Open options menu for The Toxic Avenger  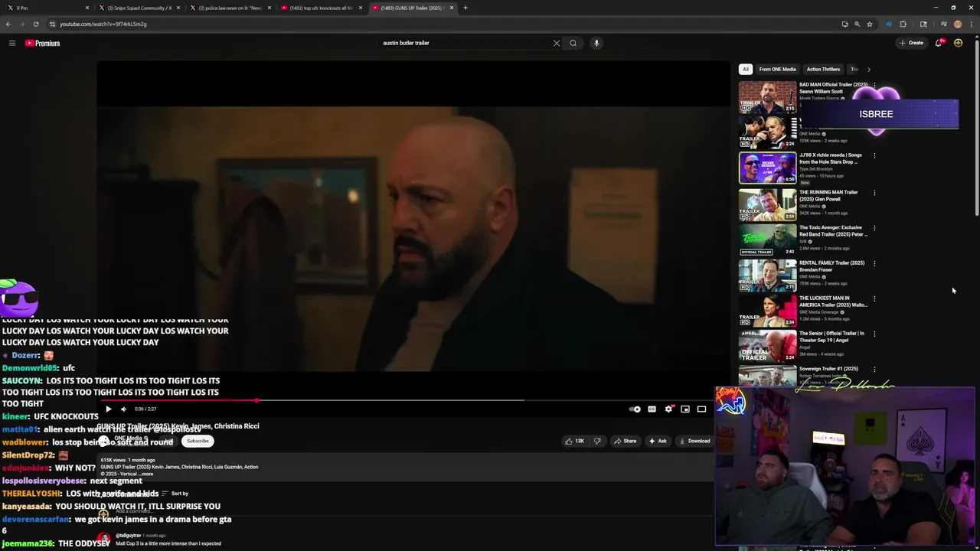(x=874, y=228)
